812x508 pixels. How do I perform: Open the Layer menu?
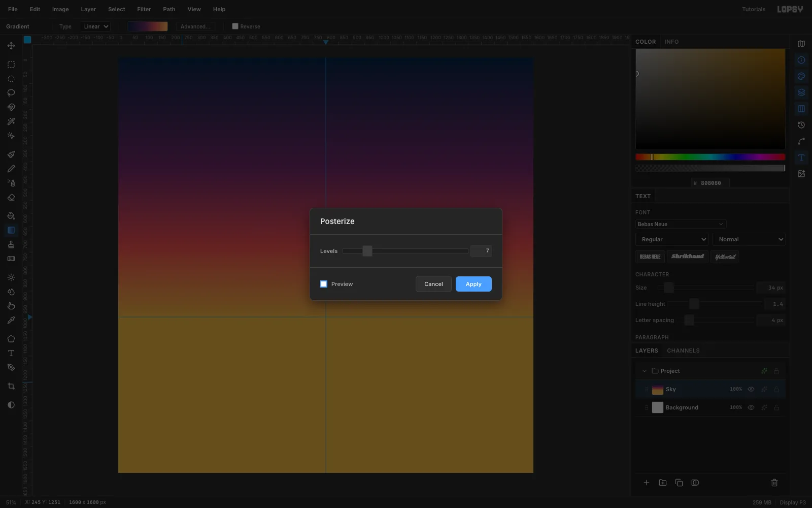(x=88, y=9)
